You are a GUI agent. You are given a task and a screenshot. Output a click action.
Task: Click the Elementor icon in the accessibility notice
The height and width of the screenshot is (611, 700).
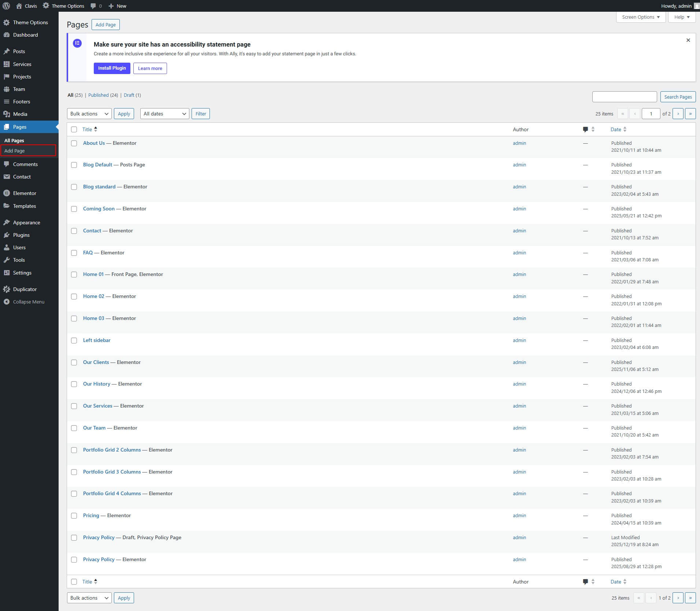[x=77, y=43]
